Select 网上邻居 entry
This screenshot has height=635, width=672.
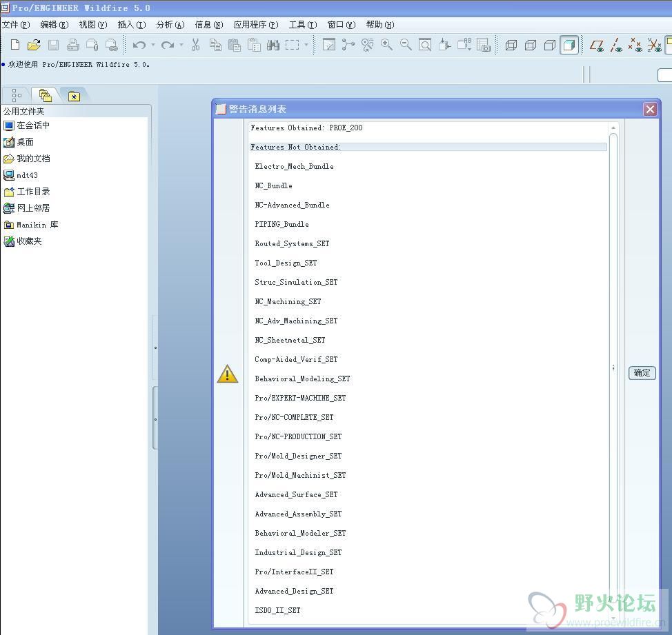(27, 208)
